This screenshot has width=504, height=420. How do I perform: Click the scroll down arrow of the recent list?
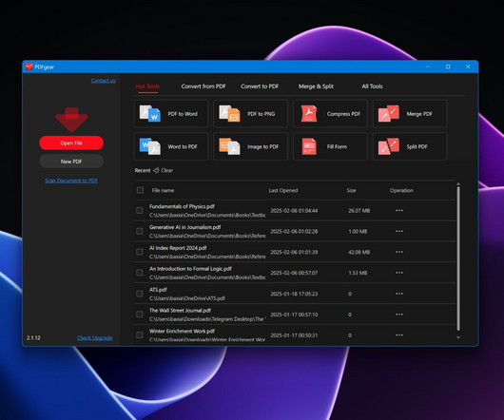(x=458, y=337)
